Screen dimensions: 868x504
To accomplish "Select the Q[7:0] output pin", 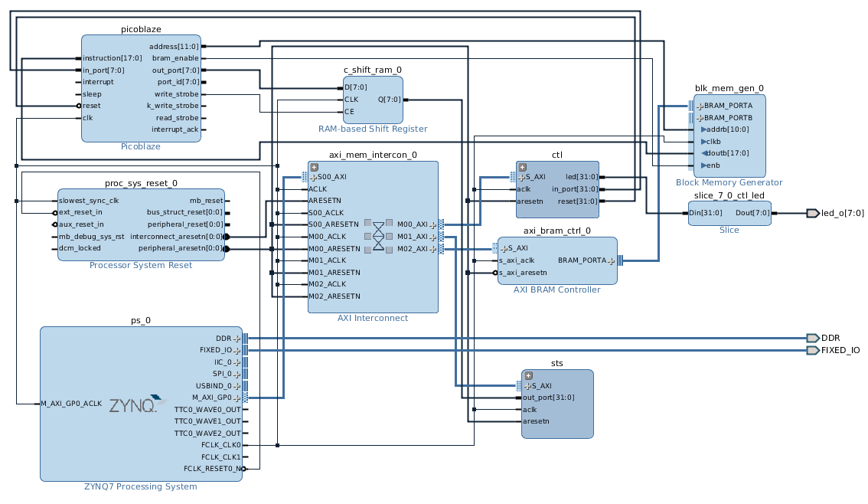I will point(389,100).
